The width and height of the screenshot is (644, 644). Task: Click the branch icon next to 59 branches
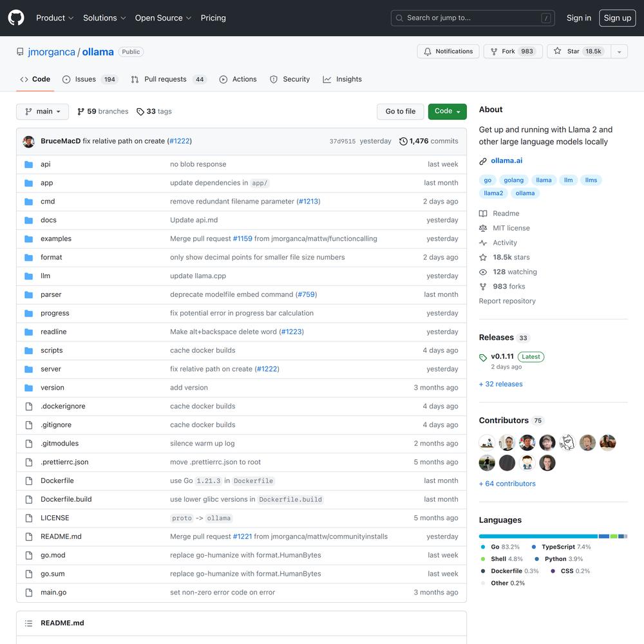(80, 111)
